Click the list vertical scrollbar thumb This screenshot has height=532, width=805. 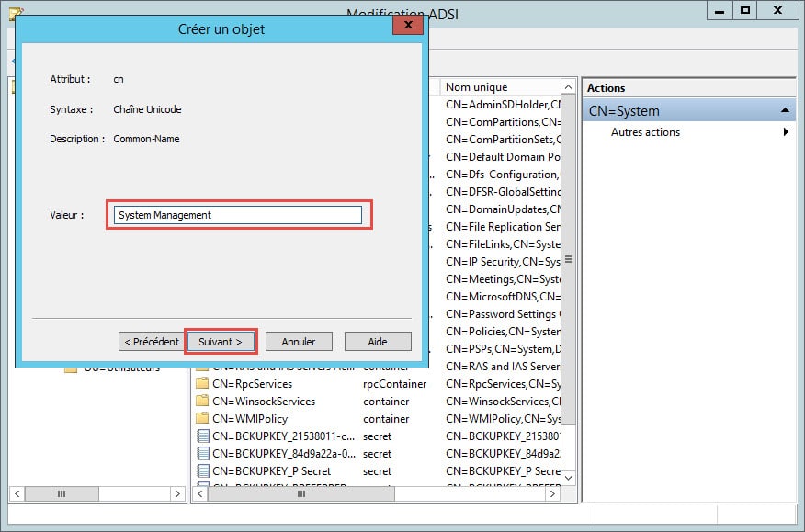pos(568,259)
